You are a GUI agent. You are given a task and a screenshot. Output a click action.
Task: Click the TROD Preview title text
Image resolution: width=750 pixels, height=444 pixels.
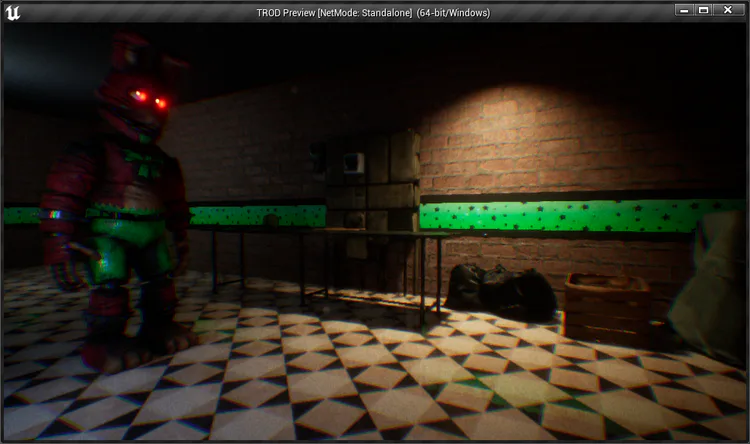[x=373, y=13]
